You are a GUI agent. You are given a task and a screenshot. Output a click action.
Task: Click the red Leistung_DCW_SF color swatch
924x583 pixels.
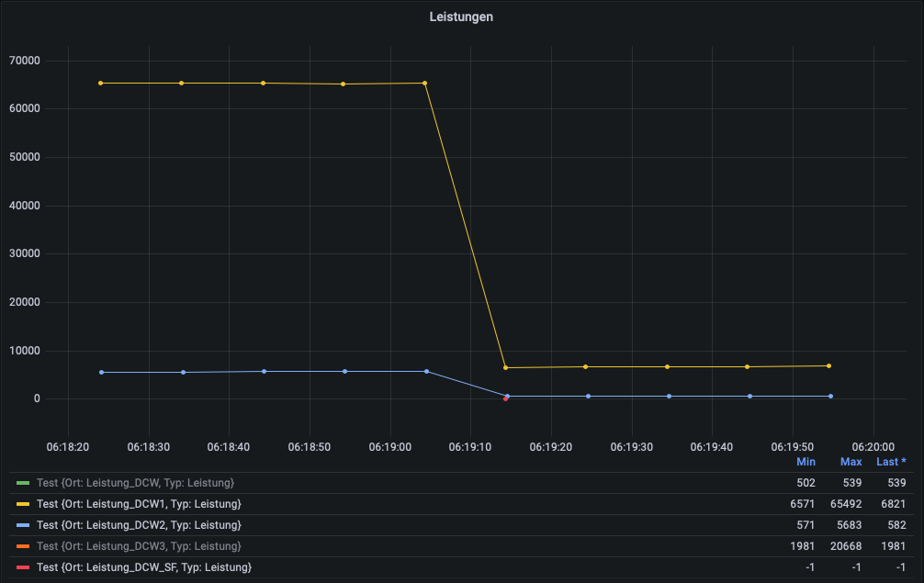23,567
